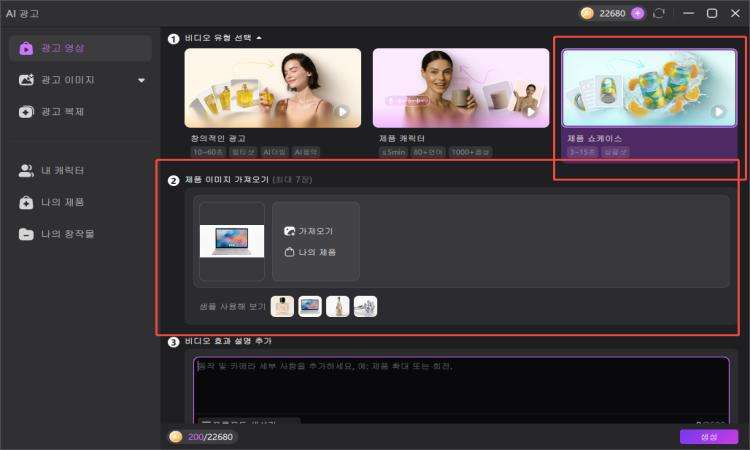Use the sneaker sample image

pos(365,307)
